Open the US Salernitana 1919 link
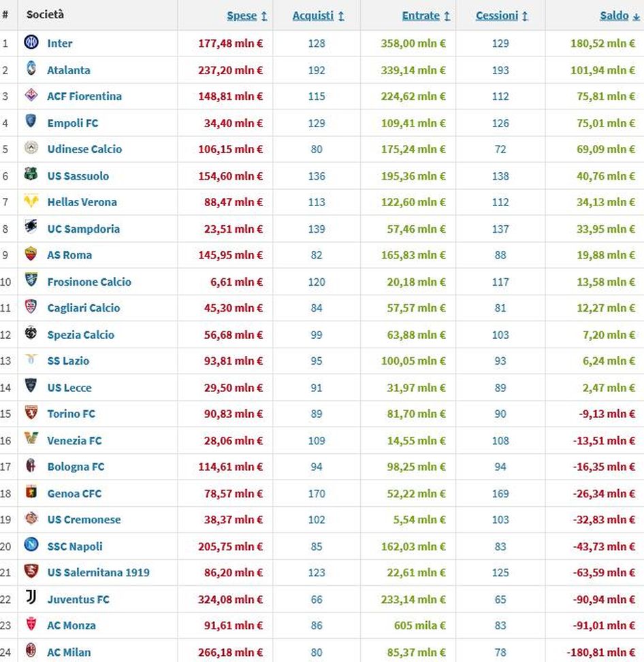This screenshot has height=662, width=644. click(98, 572)
